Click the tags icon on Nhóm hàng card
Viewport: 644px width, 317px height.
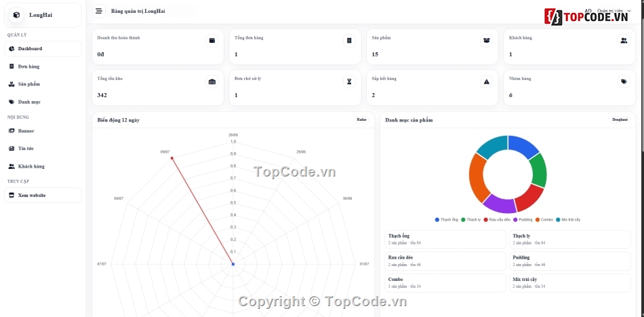click(624, 82)
